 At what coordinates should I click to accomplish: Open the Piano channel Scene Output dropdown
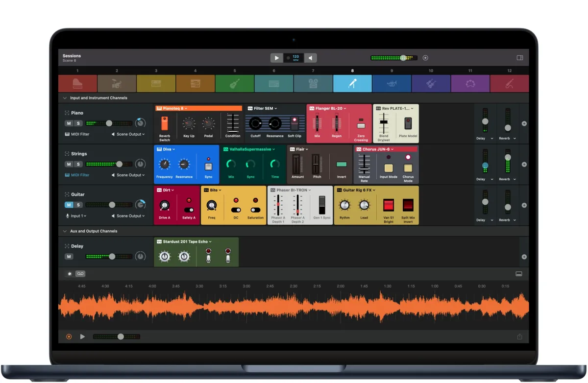tap(128, 134)
